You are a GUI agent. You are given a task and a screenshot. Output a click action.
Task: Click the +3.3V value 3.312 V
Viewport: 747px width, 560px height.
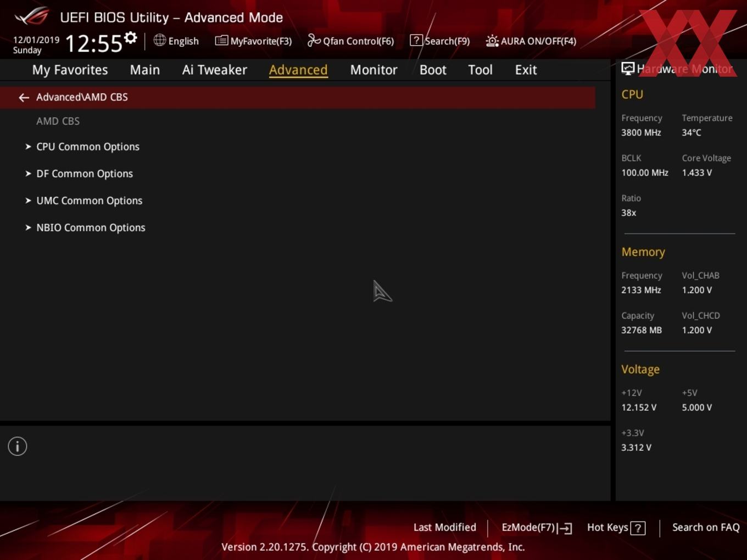tap(637, 447)
